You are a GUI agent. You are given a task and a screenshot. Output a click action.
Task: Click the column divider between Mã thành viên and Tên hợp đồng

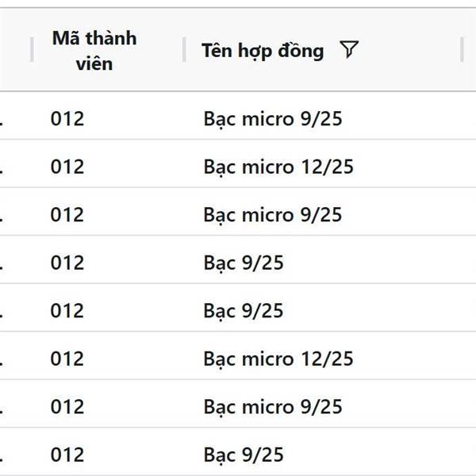click(x=184, y=49)
